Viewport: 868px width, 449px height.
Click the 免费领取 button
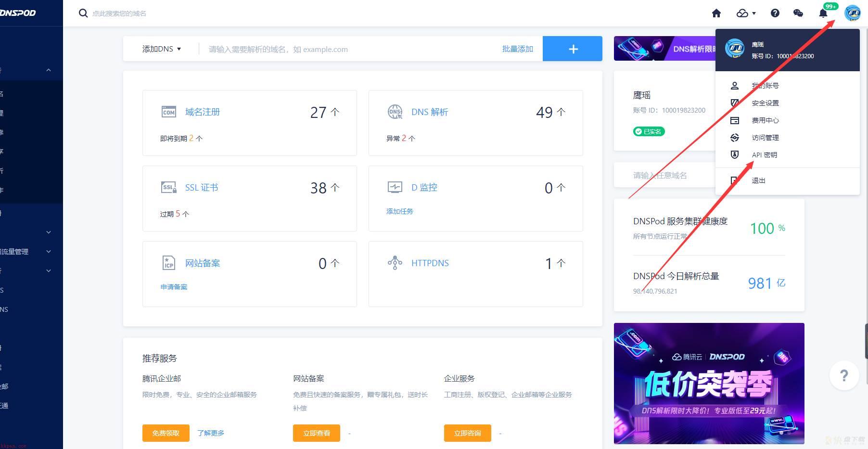[166, 433]
